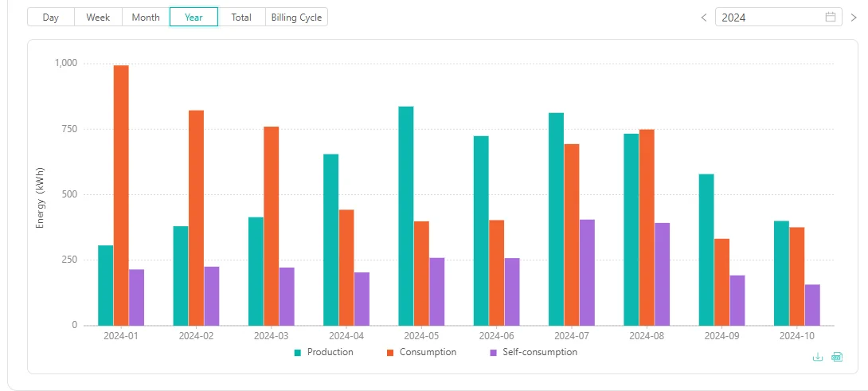Go to previous year arrow
This screenshot has height=391, width=868.
[x=704, y=18]
